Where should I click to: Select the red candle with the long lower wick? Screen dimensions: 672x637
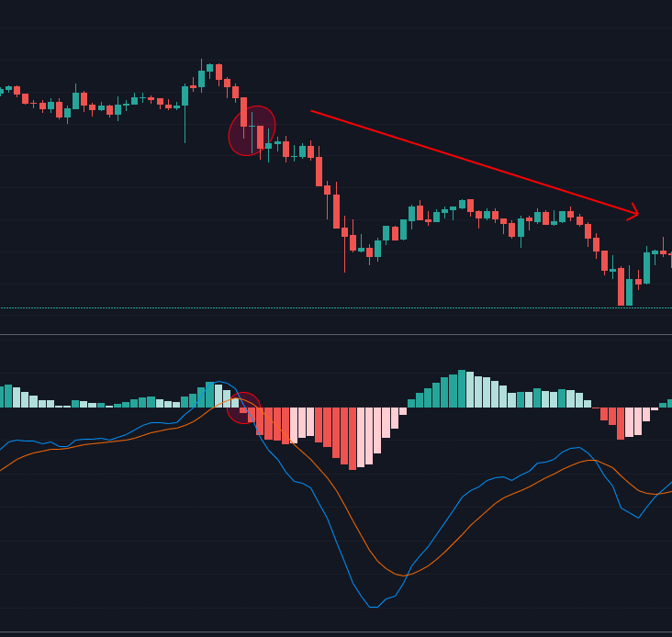pos(344,233)
